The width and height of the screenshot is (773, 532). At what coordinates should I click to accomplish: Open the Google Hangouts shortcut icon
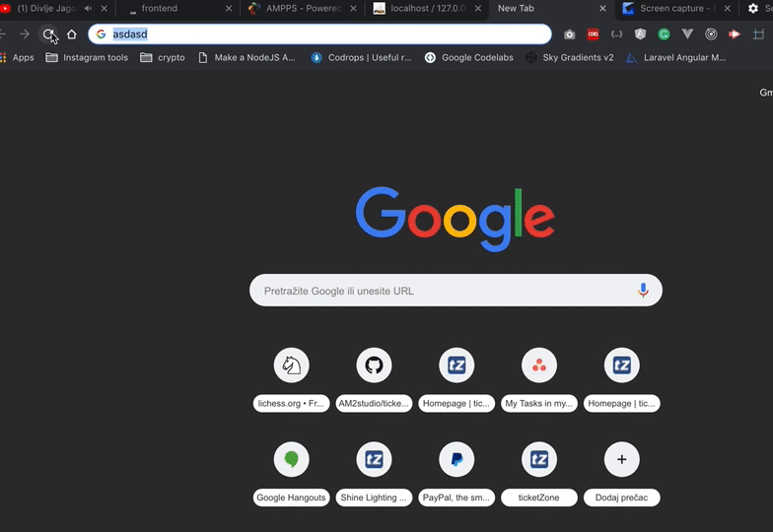coord(292,459)
